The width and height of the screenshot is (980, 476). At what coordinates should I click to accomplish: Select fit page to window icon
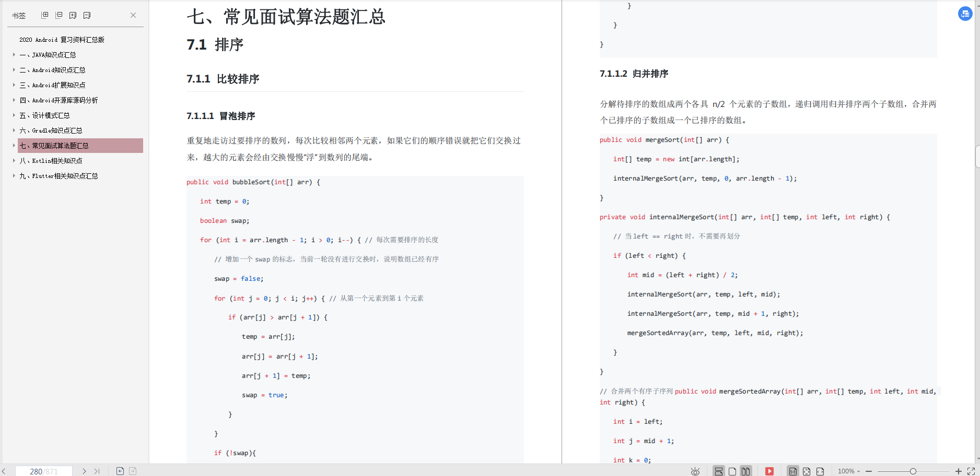[807, 471]
